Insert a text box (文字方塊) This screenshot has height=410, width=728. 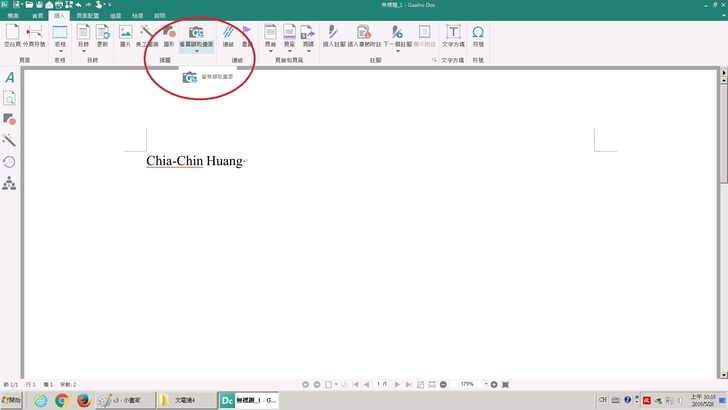coord(453,35)
